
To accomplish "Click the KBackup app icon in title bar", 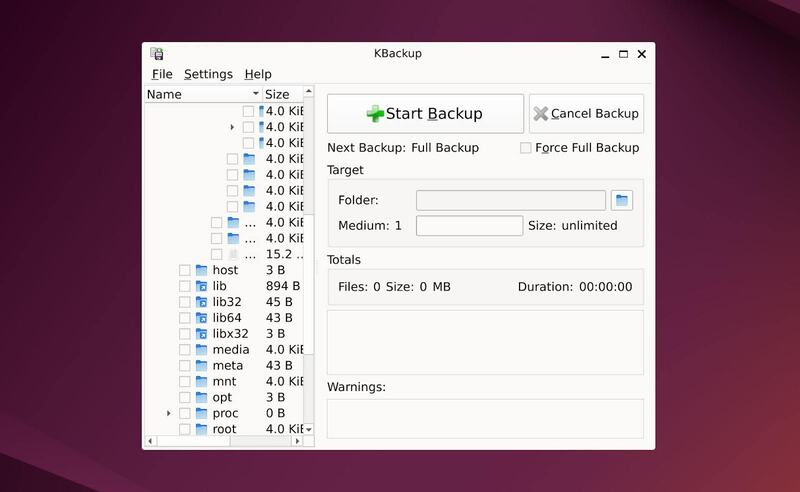I will tap(157, 54).
